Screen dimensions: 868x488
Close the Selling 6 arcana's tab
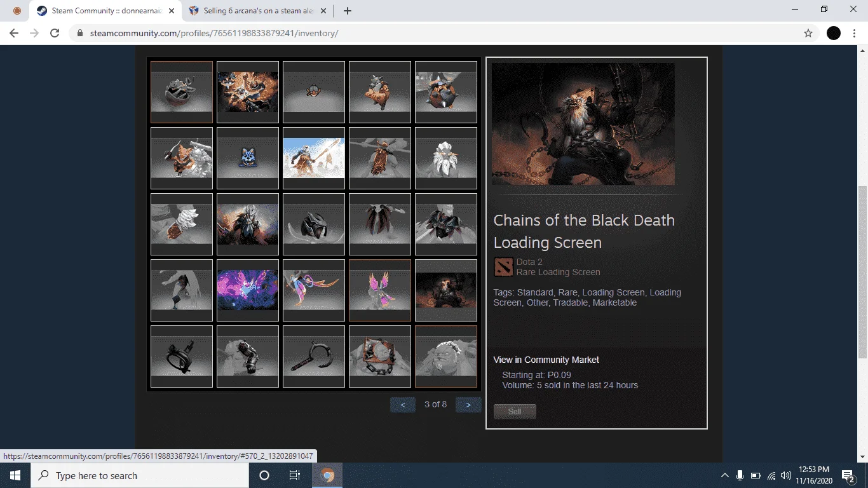[x=324, y=11]
